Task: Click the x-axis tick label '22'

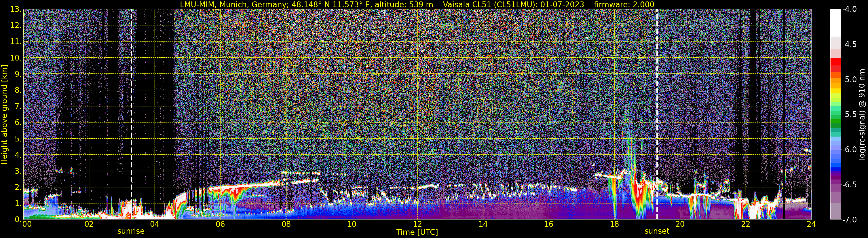Action: pyautogui.click(x=746, y=224)
